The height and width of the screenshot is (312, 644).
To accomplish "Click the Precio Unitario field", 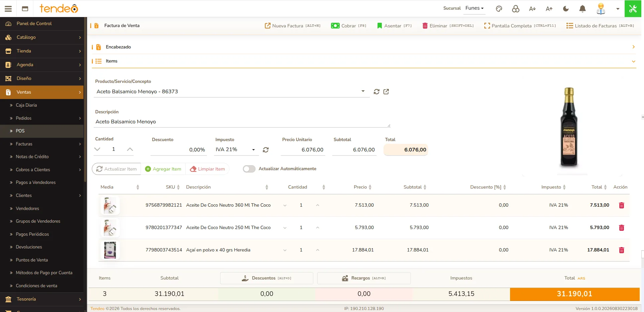I will pyautogui.click(x=303, y=150).
